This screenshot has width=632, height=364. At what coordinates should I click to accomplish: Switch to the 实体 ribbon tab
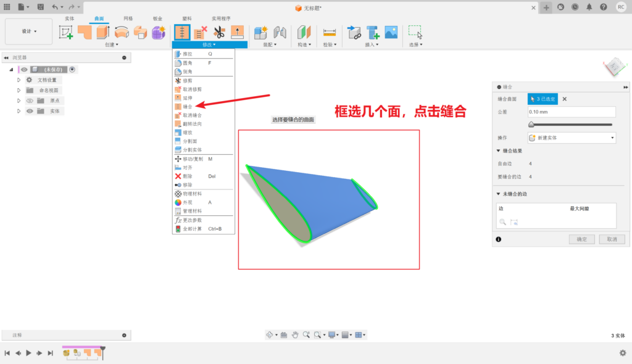69,19
